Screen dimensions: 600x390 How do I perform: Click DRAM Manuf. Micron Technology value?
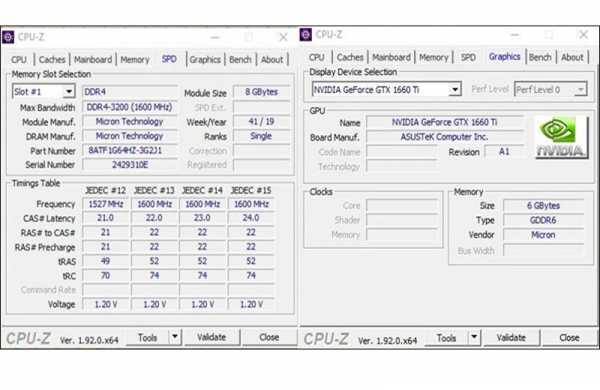130,136
